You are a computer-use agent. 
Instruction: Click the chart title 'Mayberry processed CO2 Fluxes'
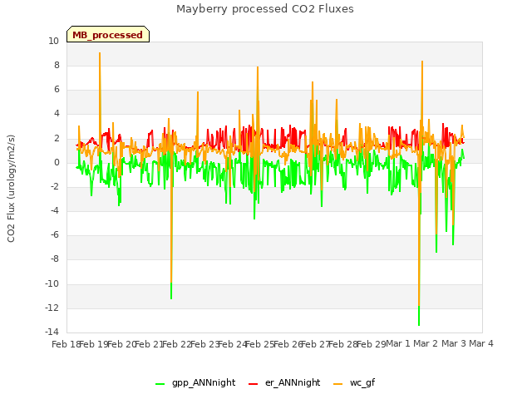(x=265, y=9)
